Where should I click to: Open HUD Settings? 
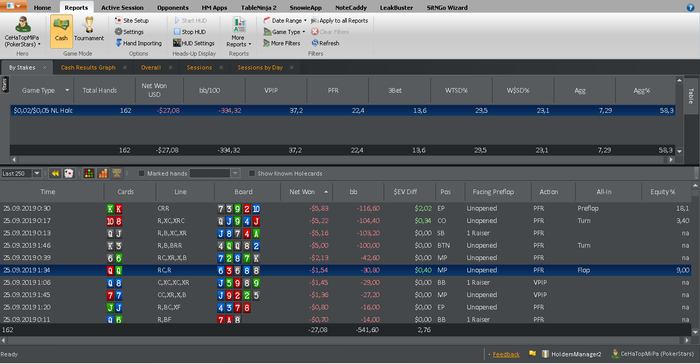(194, 43)
